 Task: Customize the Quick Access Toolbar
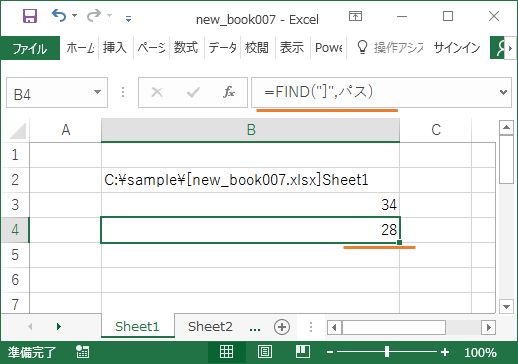coord(128,19)
